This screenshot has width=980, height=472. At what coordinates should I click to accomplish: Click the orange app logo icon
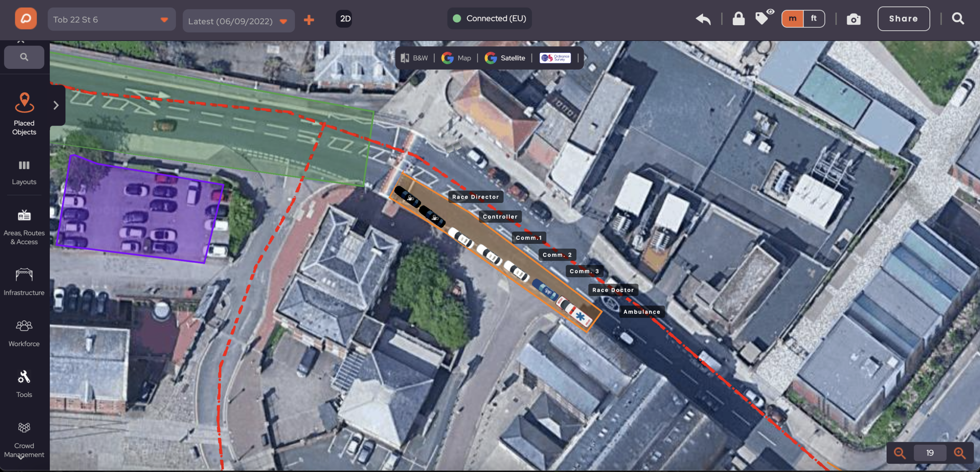pyautogui.click(x=26, y=18)
